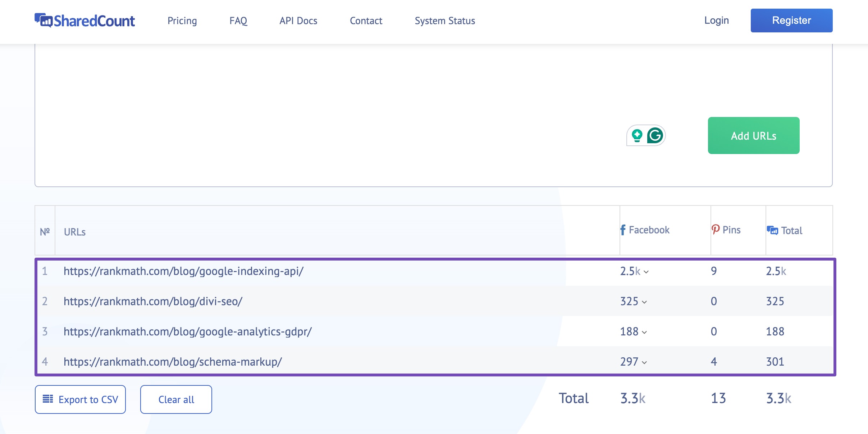This screenshot has height=434, width=868.
Task: Click the Total column header icon
Action: (772, 230)
